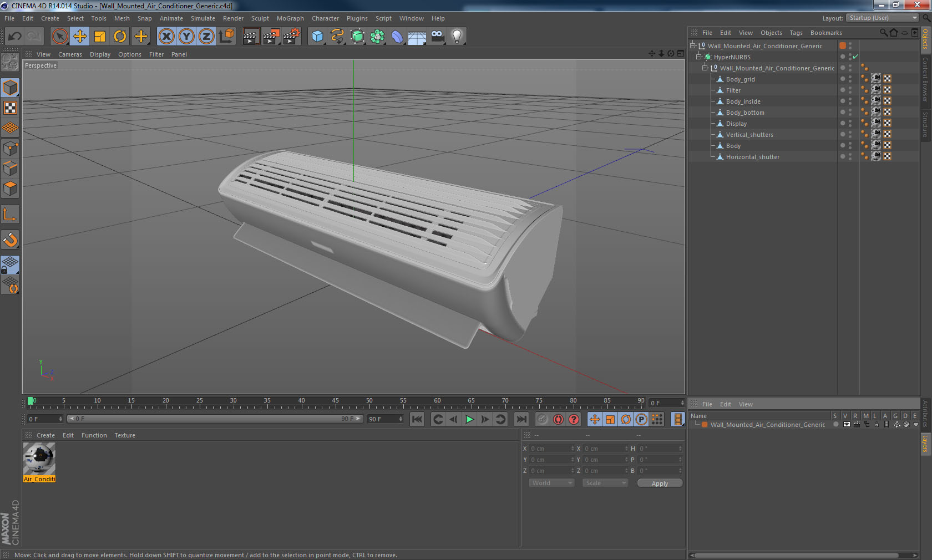Render to Picture Viewer
The width and height of the screenshot is (932, 560).
point(271,37)
